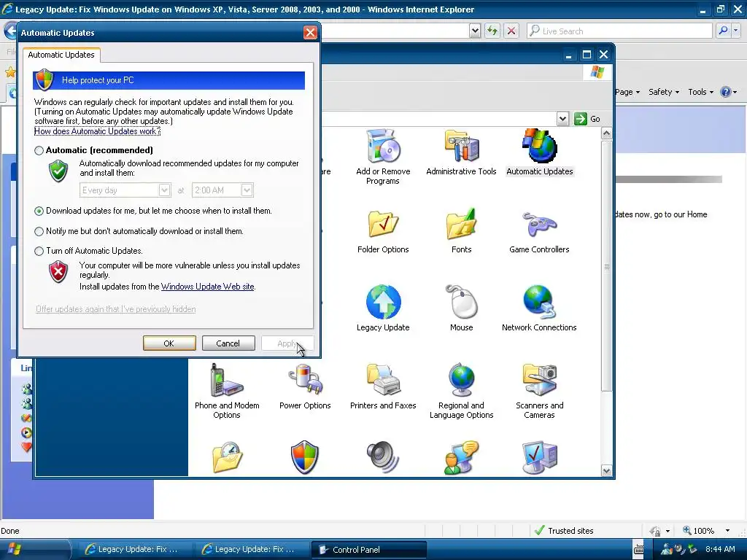The width and height of the screenshot is (747, 560).
Task: Click the IE stop button
Action: coord(511,31)
